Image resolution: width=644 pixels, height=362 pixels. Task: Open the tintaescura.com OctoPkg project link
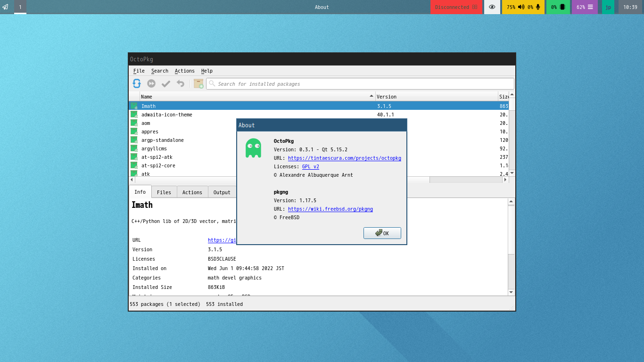pyautogui.click(x=344, y=158)
